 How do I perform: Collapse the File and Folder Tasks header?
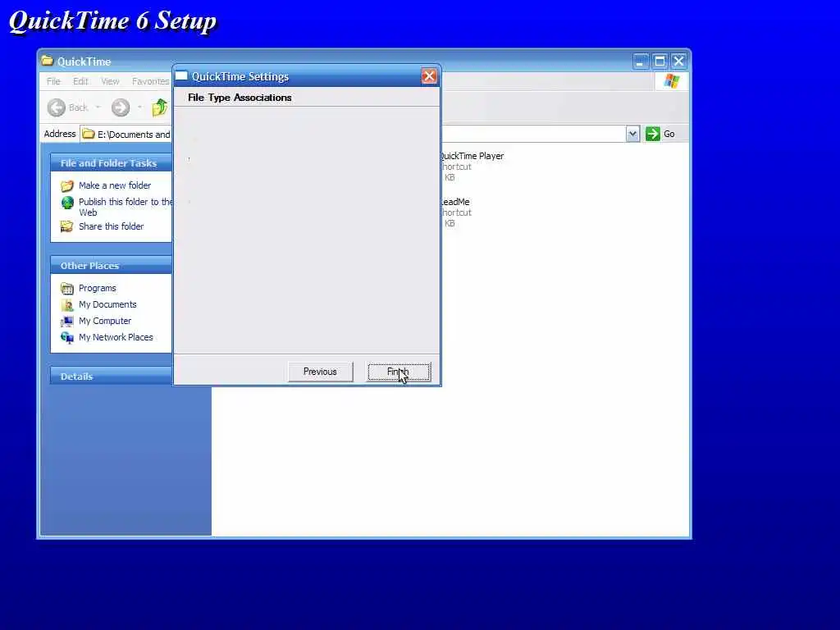[111, 163]
